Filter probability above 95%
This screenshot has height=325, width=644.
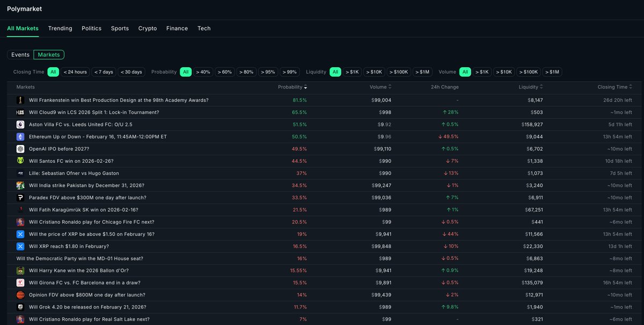268,72
